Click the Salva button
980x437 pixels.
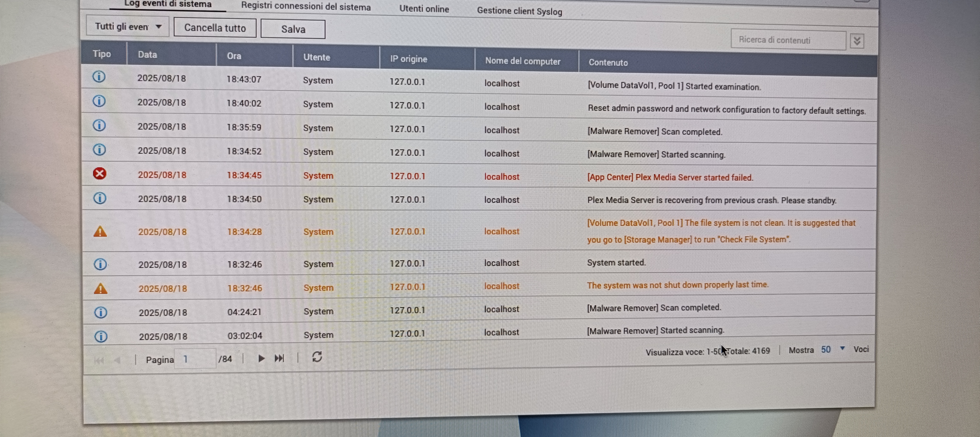pos(293,29)
